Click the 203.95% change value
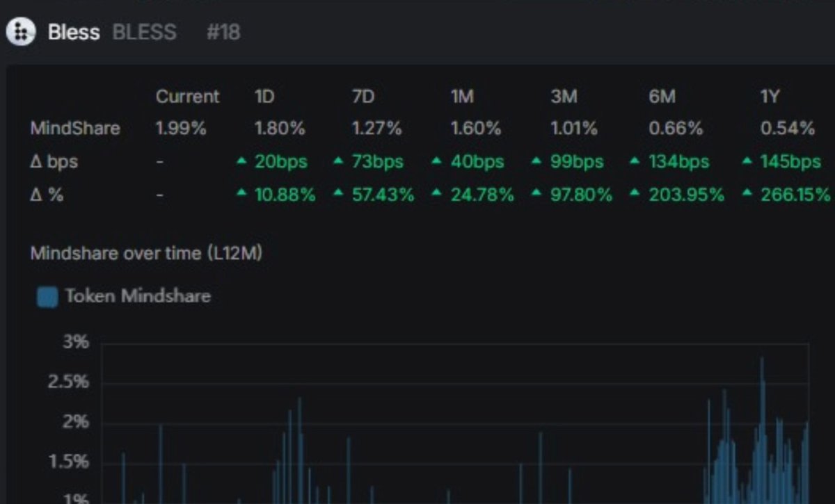The width and height of the screenshot is (835, 504). point(686,195)
